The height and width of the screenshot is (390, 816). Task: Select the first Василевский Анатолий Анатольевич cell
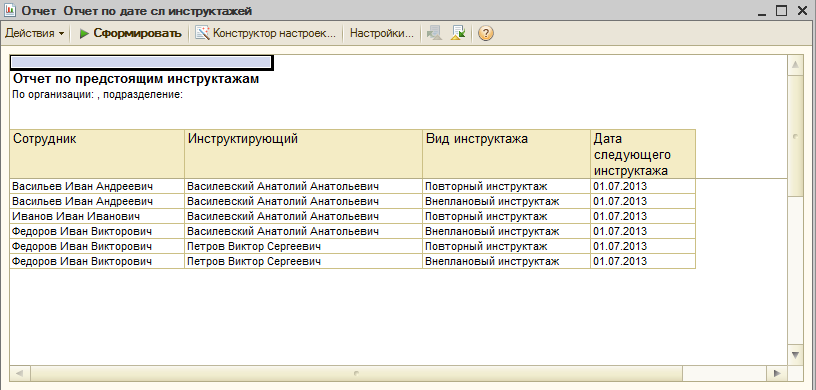tap(303, 186)
